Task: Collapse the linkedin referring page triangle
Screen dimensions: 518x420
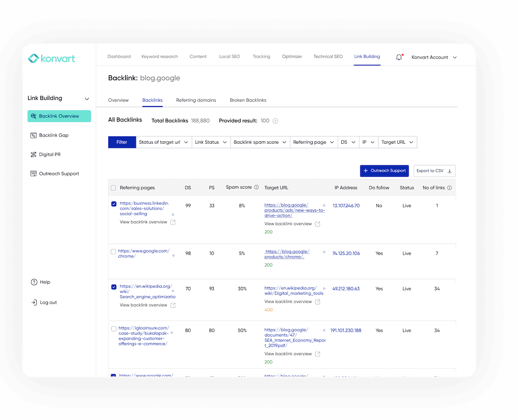Action: [173, 214]
